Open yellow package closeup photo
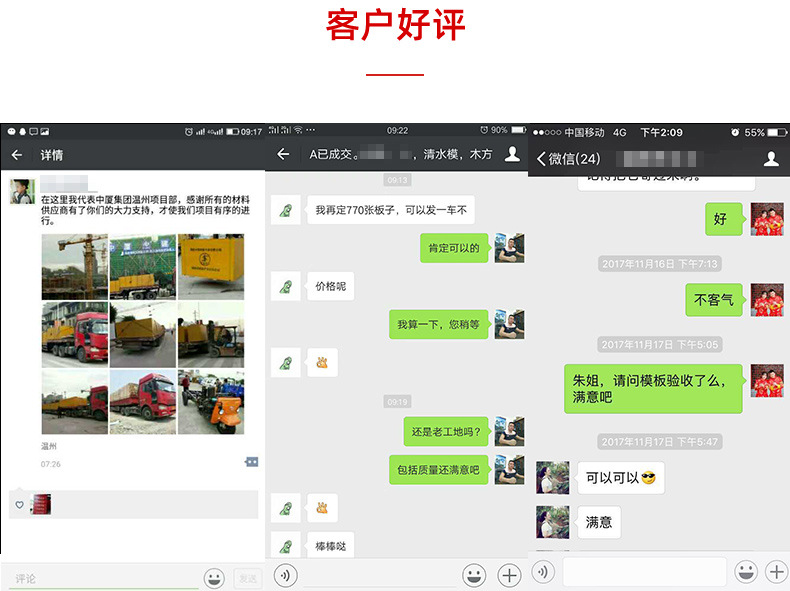This screenshot has height=591, width=790. (211, 267)
